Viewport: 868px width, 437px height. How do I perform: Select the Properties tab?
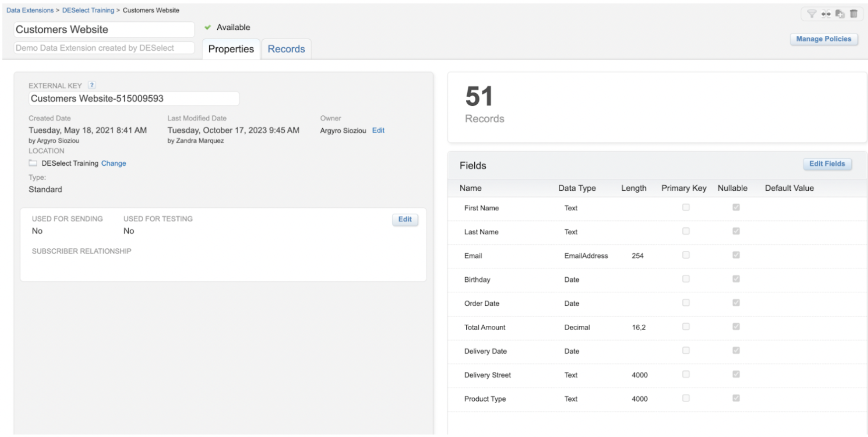(231, 49)
